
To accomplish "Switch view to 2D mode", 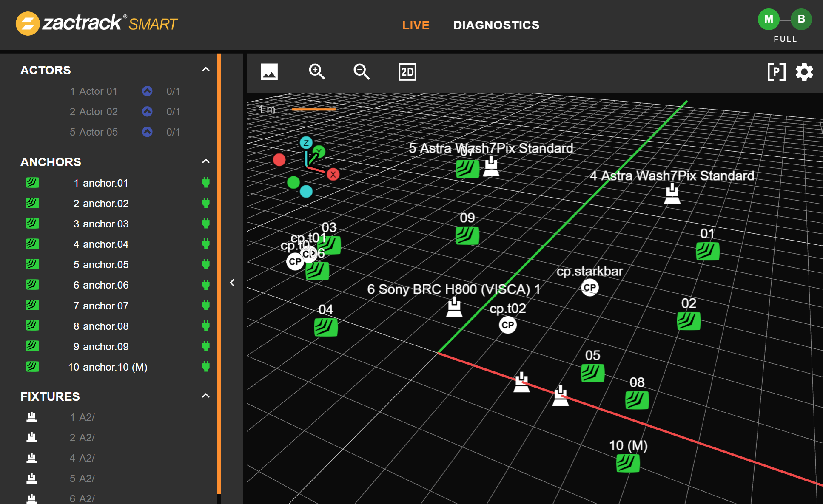I will coord(407,72).
